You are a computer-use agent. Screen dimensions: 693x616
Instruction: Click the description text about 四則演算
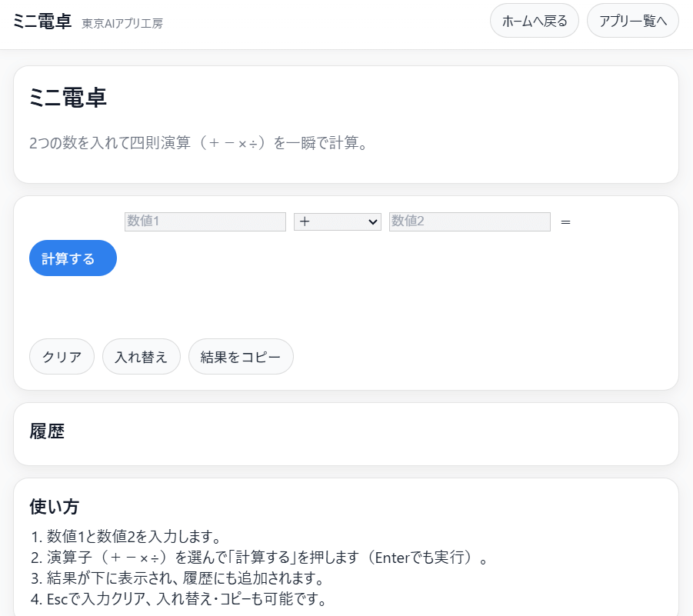pyautogui.click(x=198, y=143)
